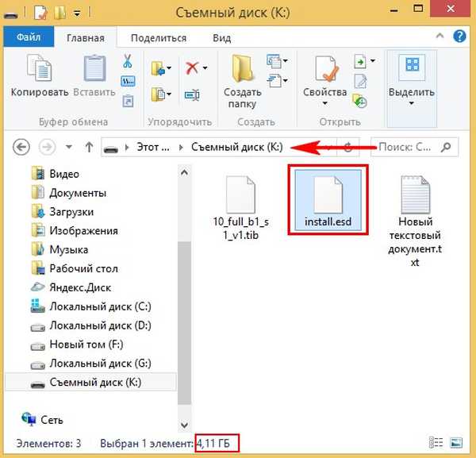Screen dimensions: 476x458
Task: Click the scissors Cut icon
Action: pos(127,61)
